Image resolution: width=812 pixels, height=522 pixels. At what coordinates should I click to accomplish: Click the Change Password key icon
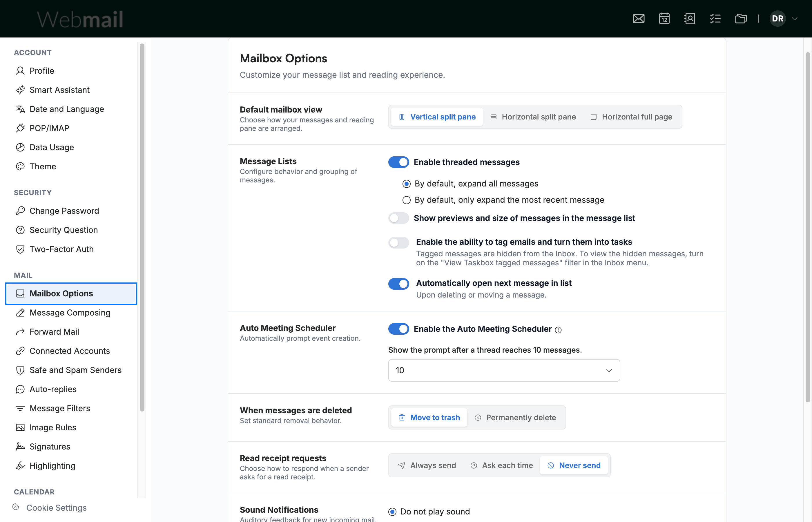pos(20,211)
